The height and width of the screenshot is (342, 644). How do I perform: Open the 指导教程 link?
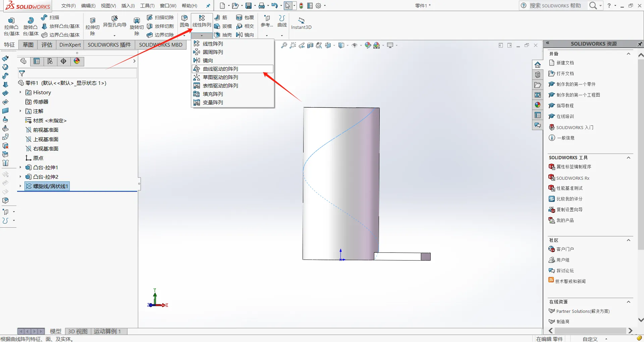[x=565, y=106]
